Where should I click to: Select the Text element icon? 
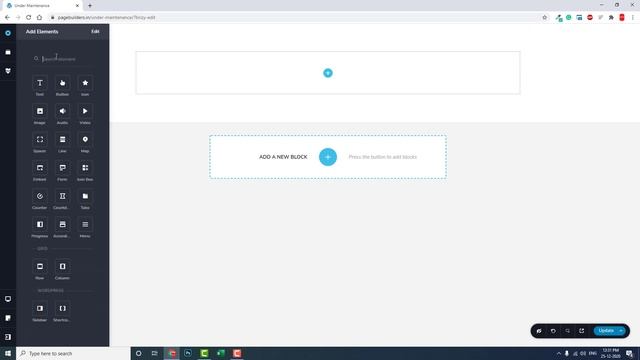[x=40, y=83]
